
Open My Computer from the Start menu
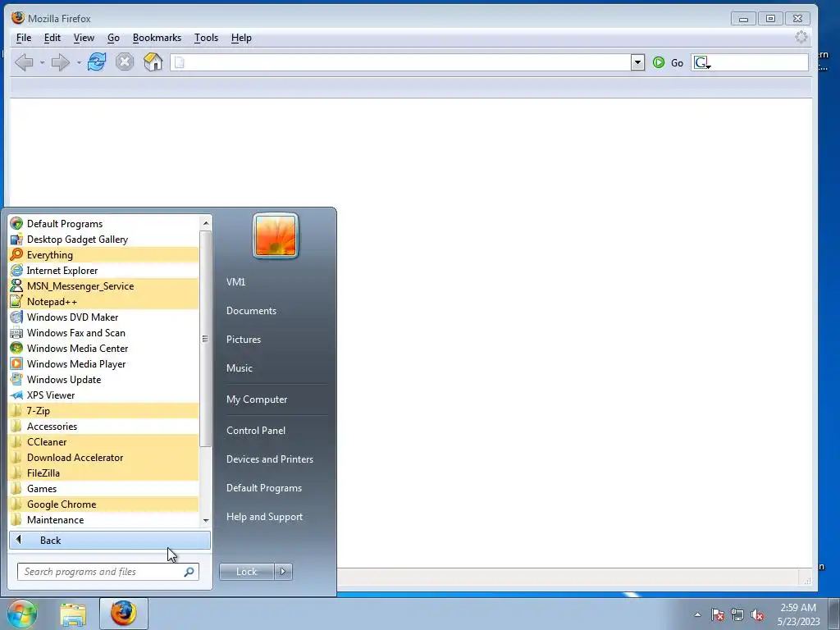tap(257, 399)
